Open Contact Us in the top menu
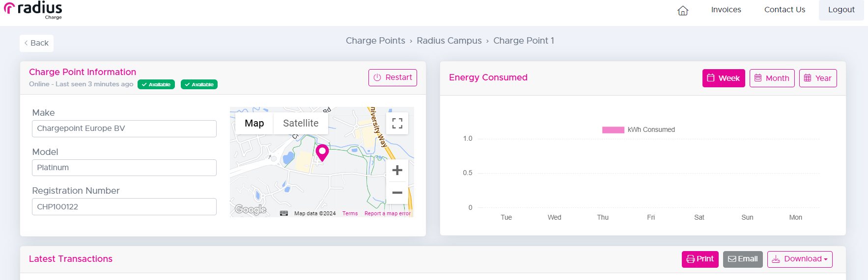Viewport: 868px width, 280px height. coord(784,10)
